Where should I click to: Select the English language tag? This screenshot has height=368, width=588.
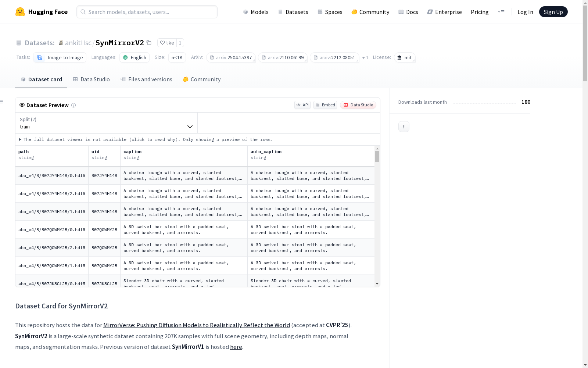(135, 57)
